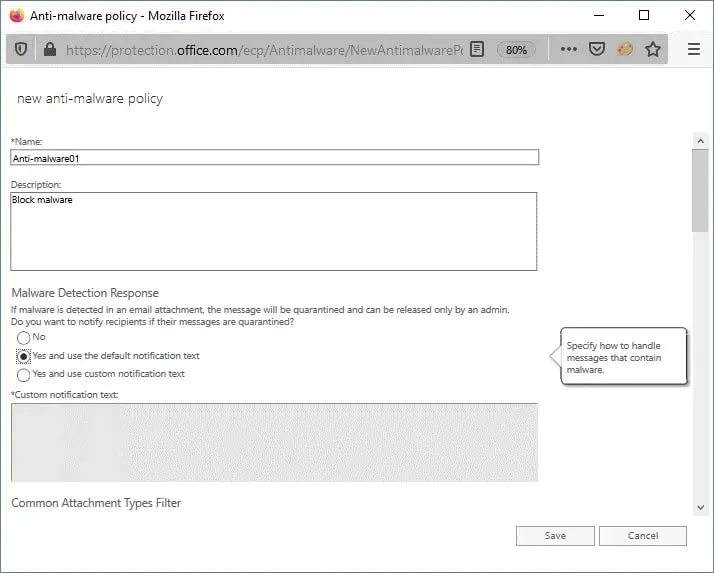Click the tracking protection shield icon
This screenshot has height=573, width=714.
(x=22, y=49)
